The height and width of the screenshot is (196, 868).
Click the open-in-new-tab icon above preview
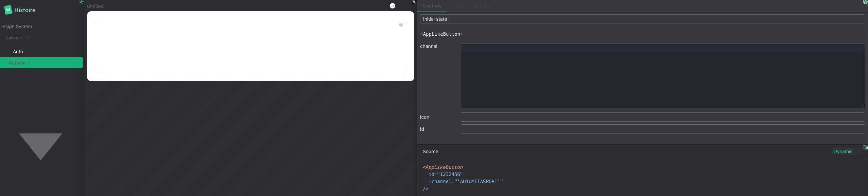pos(414,2)
